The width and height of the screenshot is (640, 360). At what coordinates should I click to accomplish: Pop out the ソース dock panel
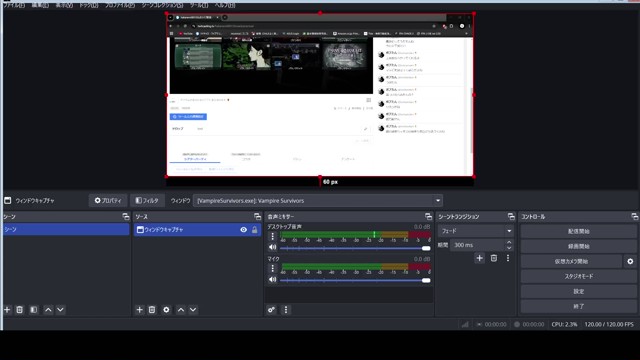tap(257, 216)
